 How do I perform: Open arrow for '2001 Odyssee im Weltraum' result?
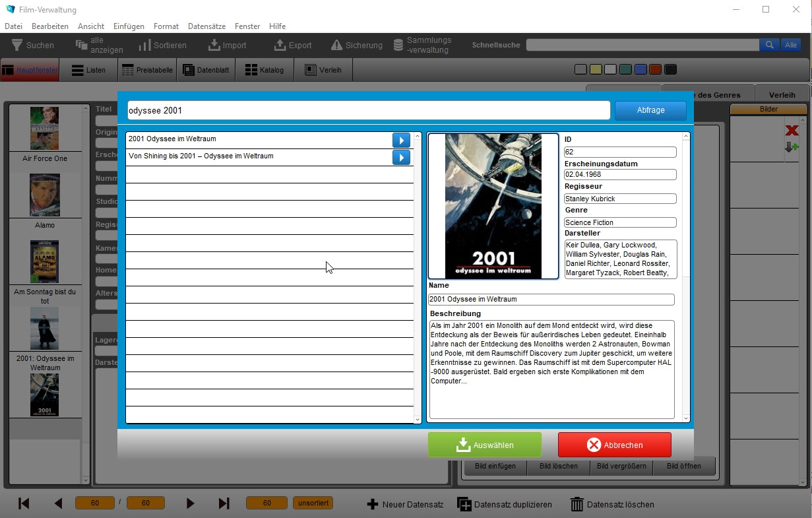pyautogui.click(x=401, y=140)
